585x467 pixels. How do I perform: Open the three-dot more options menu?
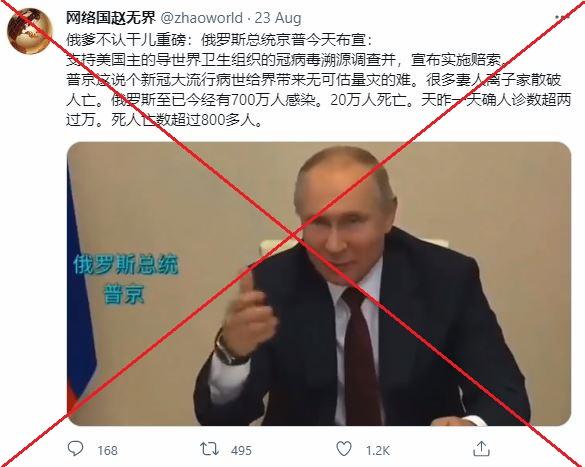pyautogui.click(x=563, y=18)
